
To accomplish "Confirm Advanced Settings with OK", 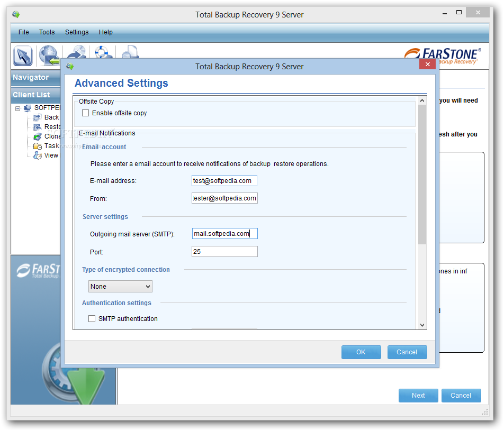I will (x=361, y=352).
